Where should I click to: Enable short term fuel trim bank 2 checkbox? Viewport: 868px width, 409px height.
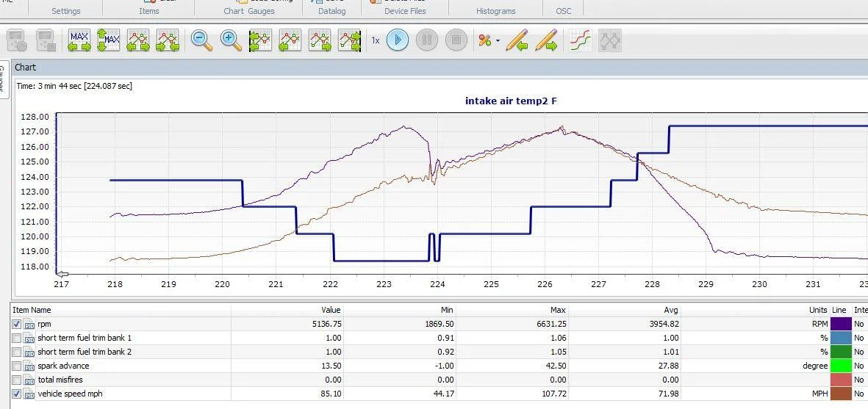pos(17,352)
